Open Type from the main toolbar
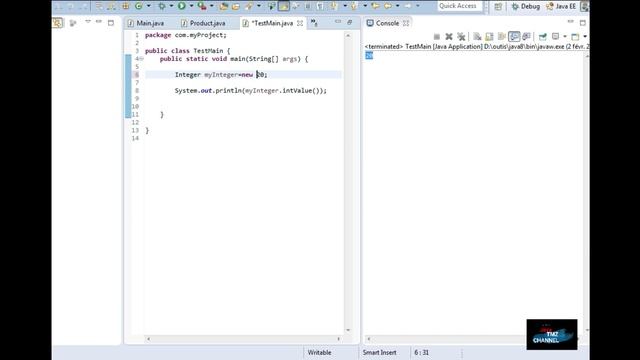This screenshot has height=360, width=640. (x=224, y=6)
